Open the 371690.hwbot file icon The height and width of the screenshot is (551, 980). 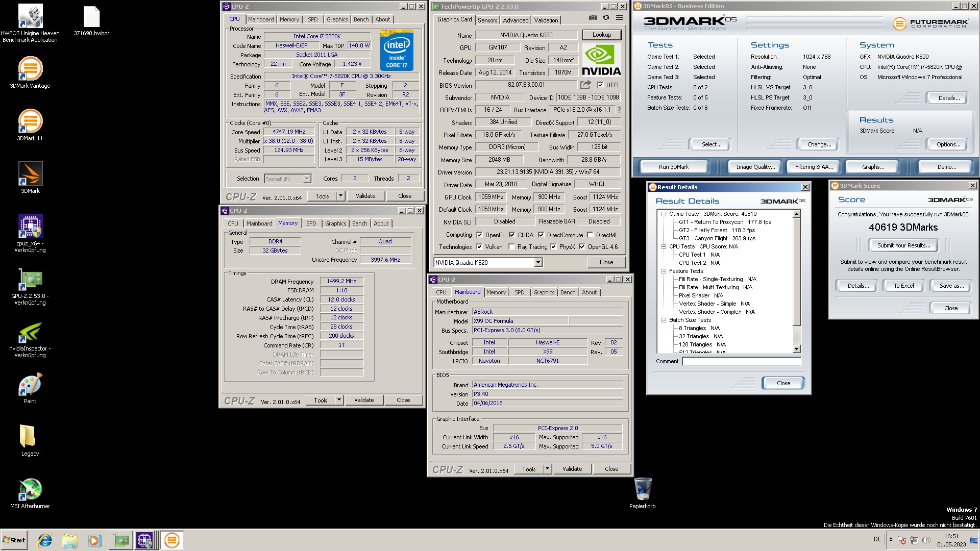point(91,21)
